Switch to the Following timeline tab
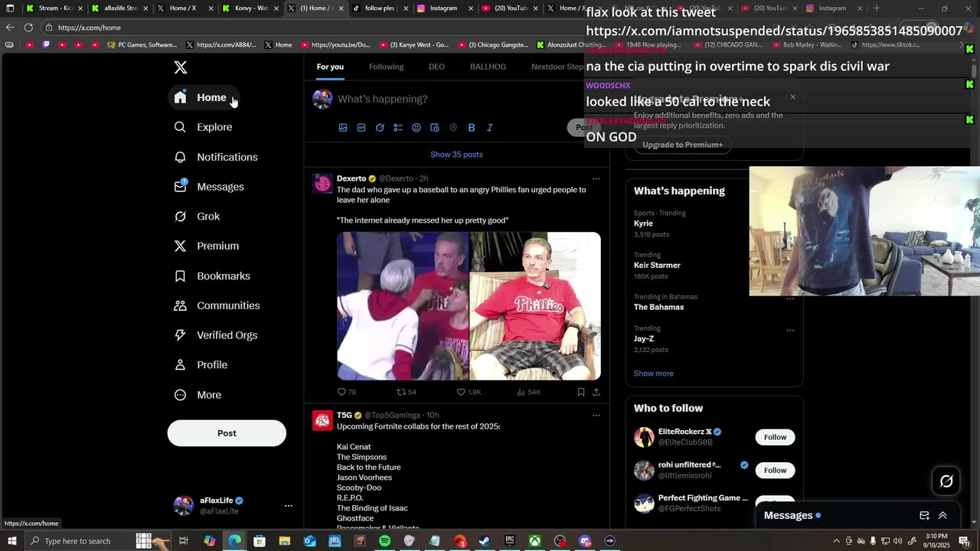 click(386, 67)
